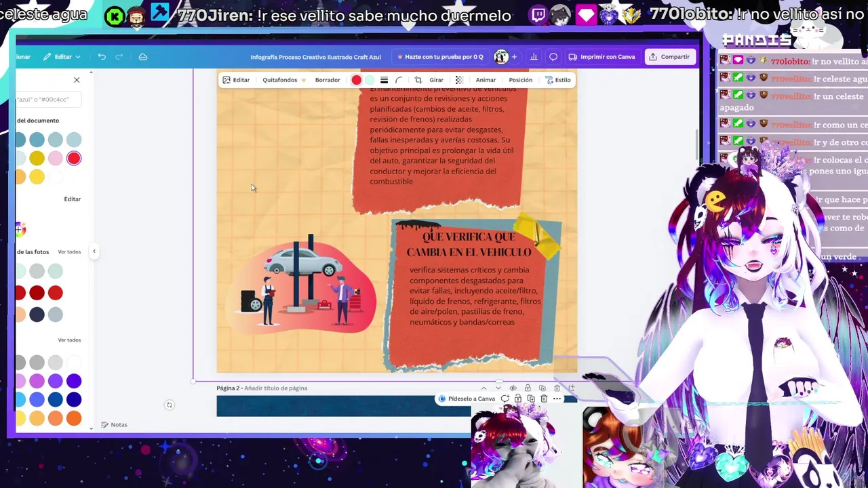Click the Twitch logo in top ticker
Image resolution: width=868 pixels, height=488 pixels.
(538, 14)
